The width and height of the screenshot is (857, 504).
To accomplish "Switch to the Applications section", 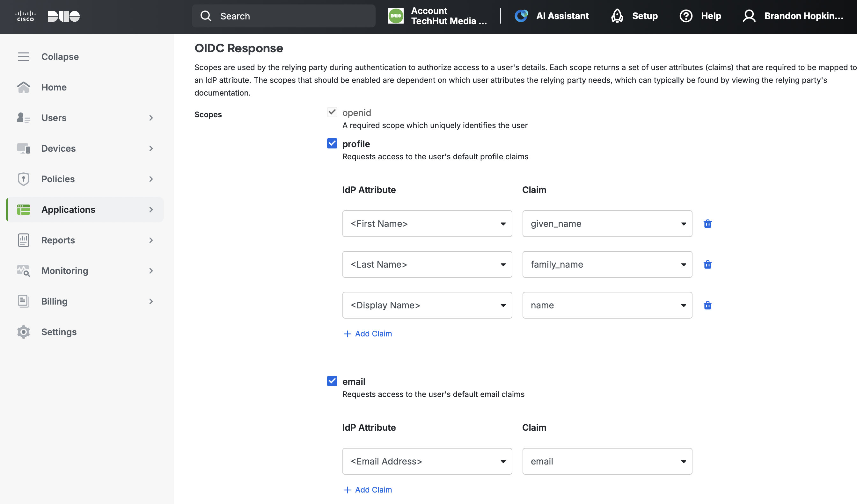I will point(68,209).
